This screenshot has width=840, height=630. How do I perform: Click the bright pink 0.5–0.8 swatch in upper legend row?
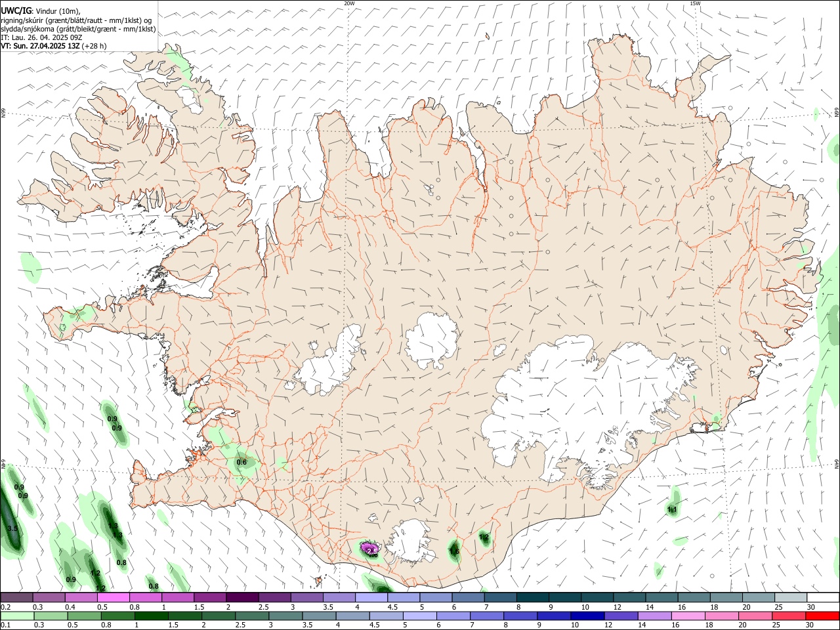coord(114,598)
